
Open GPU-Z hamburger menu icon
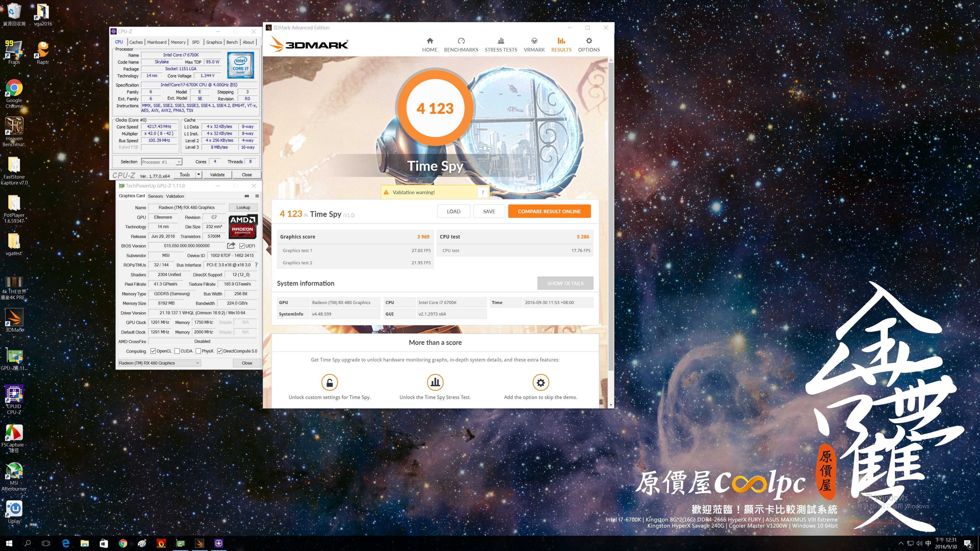point(257,196)
